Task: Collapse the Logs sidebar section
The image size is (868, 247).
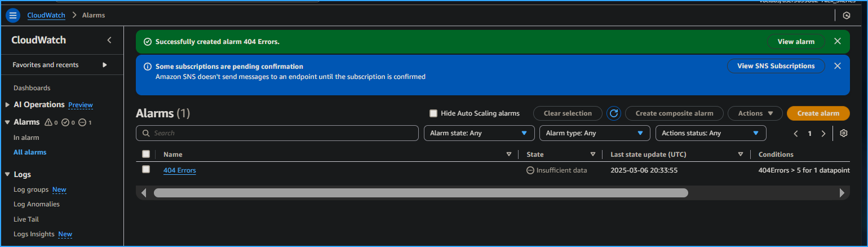Action: click(7, 175)
